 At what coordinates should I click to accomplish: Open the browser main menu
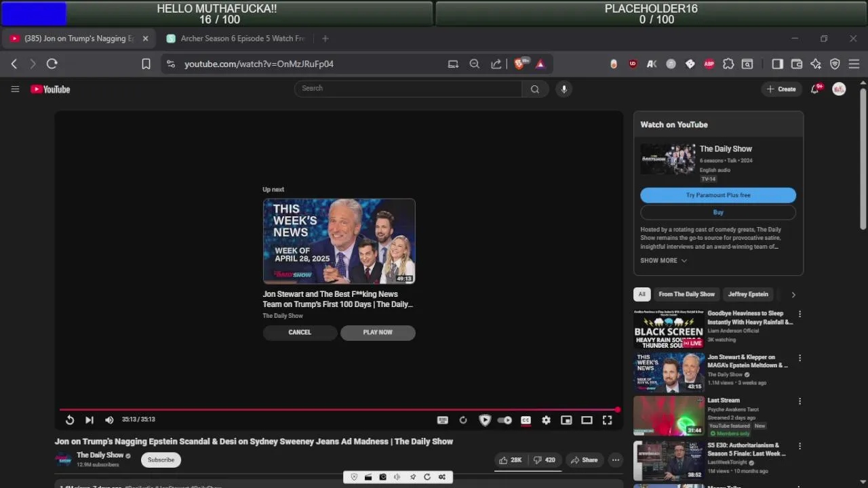(x=854, y=64)
